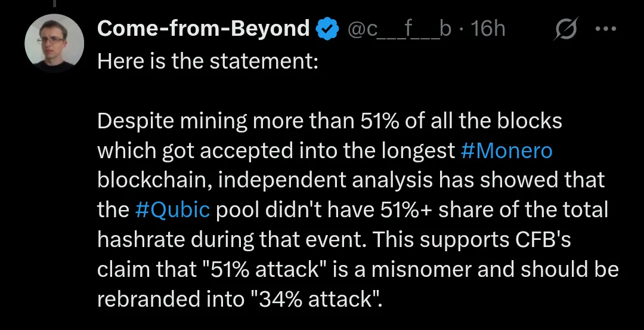Image resolution: width=644 pixels, height=330 pixels.
Task: Open the @c___f___b handle link
Action: pos(399,29)
